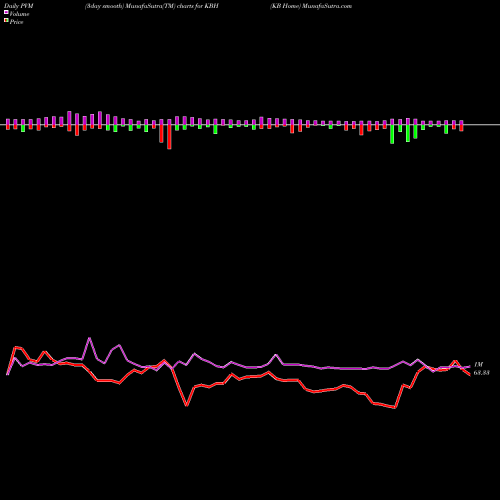Screen dimensions: 500x500
Task: Click the highest peak of the magenta volume line
Action: tap(89, 338)
